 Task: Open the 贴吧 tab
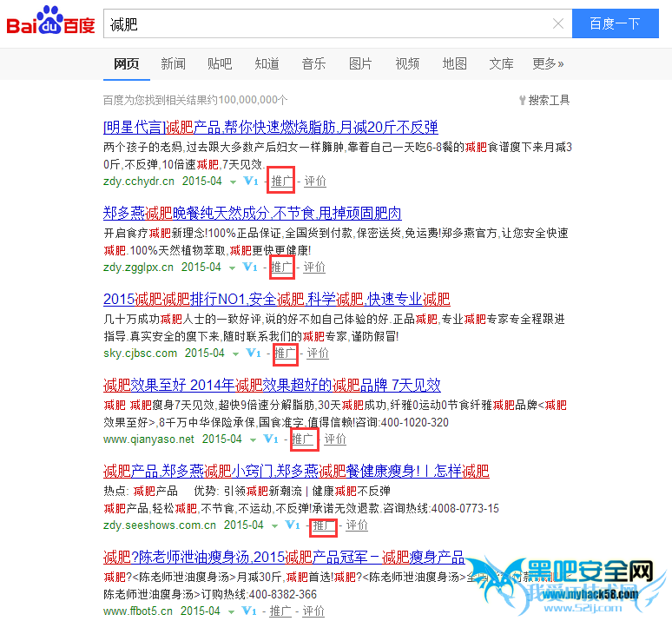coord(220,64)
